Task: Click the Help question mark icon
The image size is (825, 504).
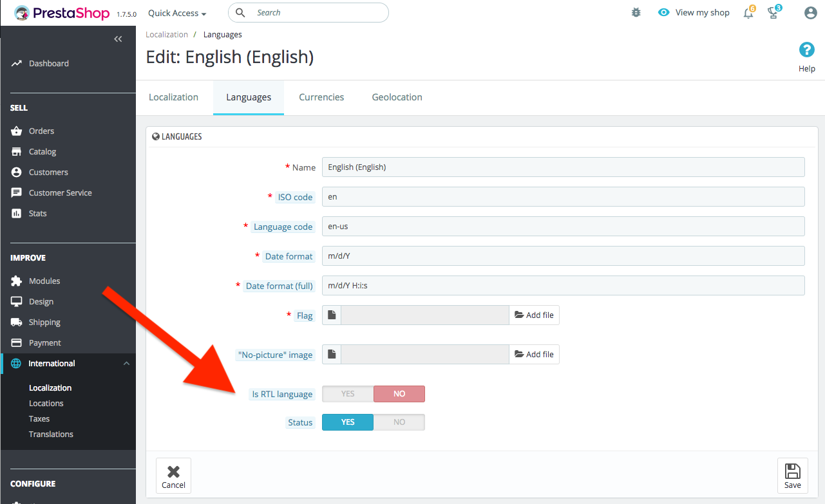Action: click(x=807, y=50)
